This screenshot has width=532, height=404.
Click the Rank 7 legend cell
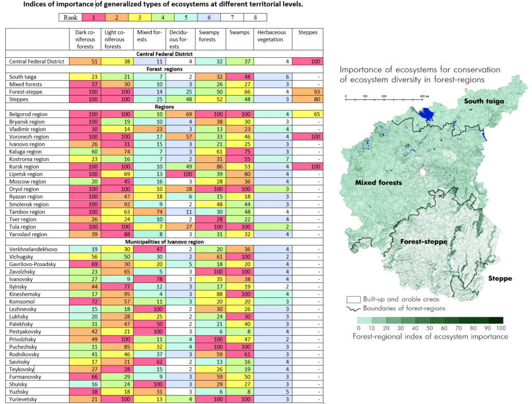232,17
